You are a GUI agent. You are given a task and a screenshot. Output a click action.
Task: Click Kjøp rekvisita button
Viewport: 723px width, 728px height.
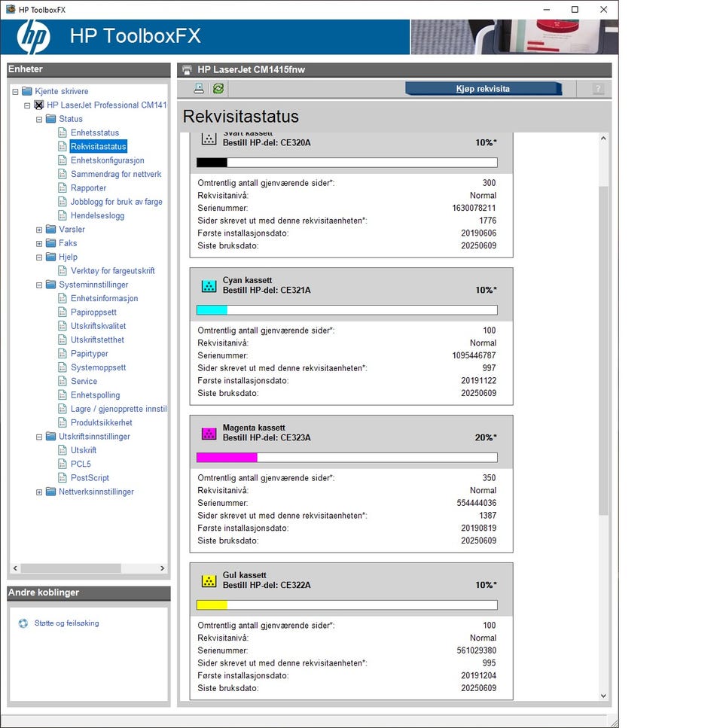(x=483, y=89)
